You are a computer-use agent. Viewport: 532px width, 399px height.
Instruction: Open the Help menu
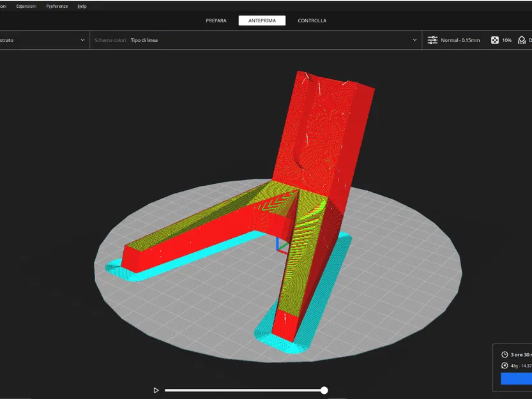pyautogui.click(x=82, y=6)
